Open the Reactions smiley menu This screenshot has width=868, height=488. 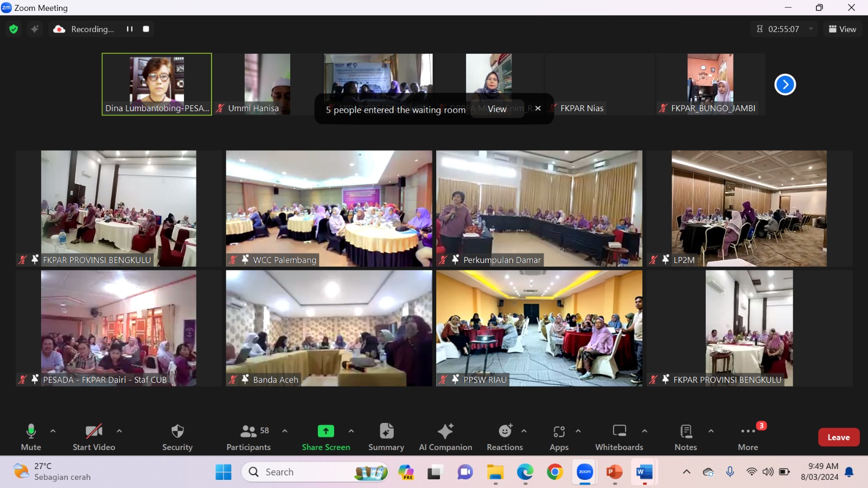tap(505, 437)
